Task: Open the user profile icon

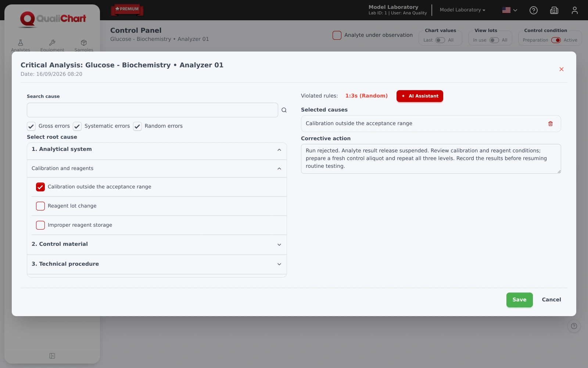Action: (575, 10)
